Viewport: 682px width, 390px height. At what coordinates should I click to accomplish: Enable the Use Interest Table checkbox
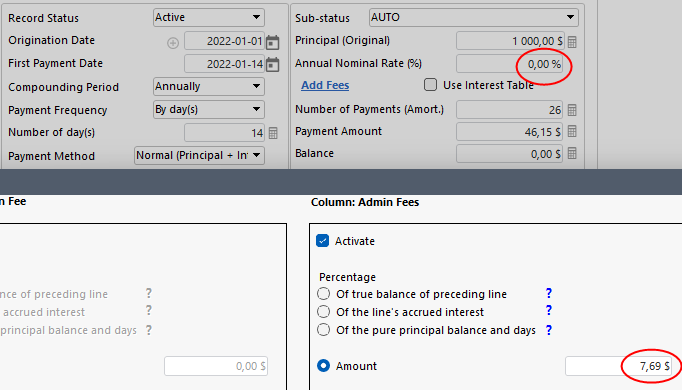tap(430, 84)
